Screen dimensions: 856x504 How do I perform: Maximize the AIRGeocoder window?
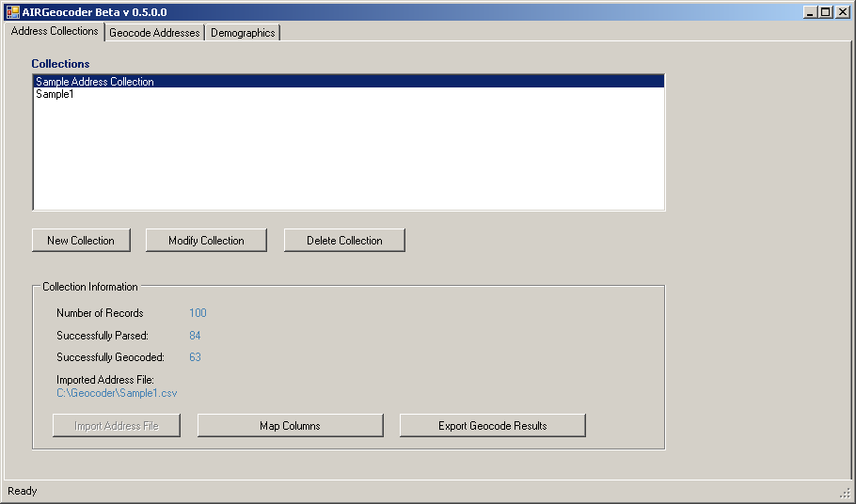(826, 12)
